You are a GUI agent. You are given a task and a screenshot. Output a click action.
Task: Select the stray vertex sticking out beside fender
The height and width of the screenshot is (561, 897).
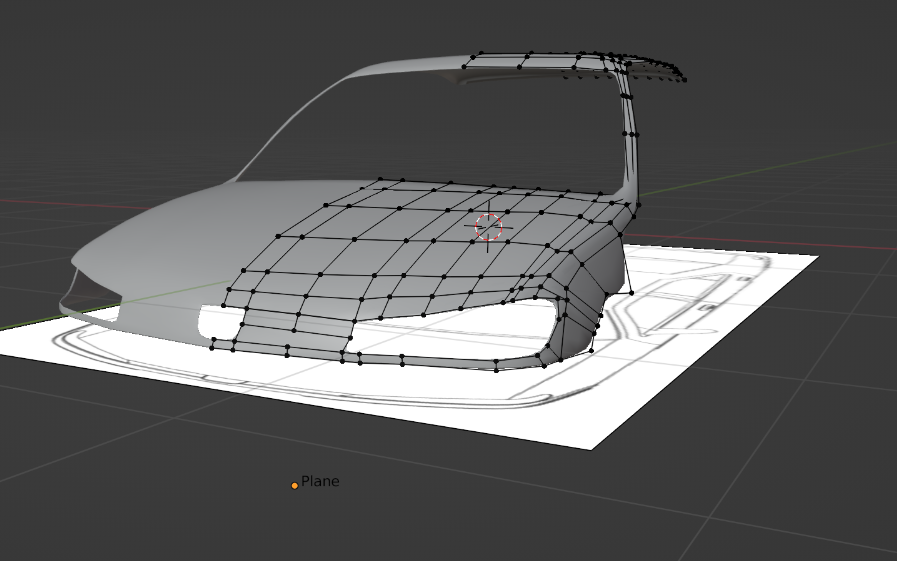pyautogui.click(x=632, y=293)
